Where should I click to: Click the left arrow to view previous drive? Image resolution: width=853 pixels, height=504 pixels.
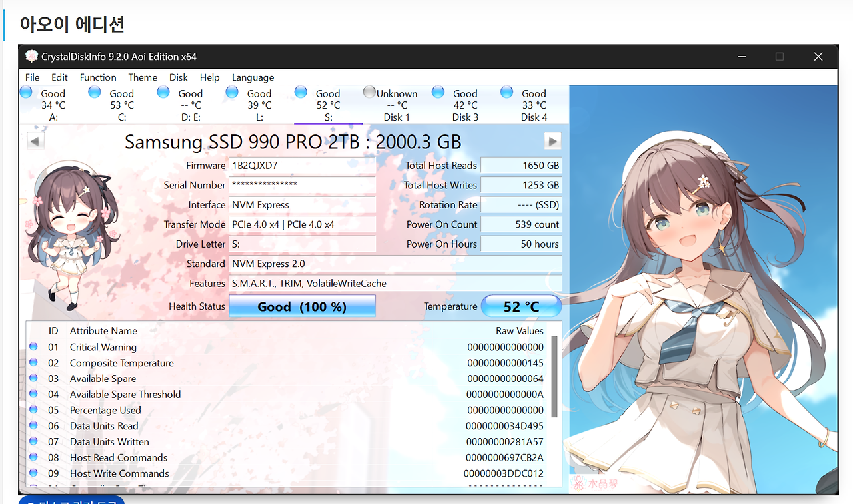pyautogui.click(x=35, y=140)
